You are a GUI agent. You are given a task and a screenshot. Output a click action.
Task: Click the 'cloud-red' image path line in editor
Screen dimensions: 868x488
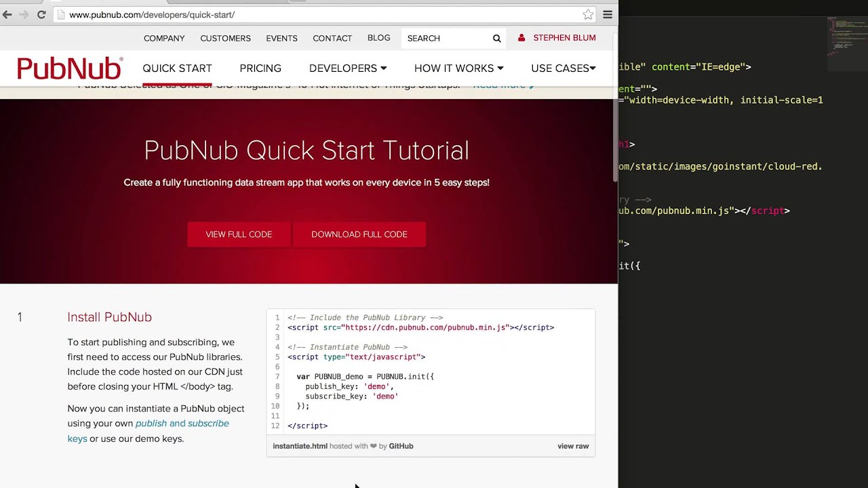pyautogui.click(x=720, y=167)
